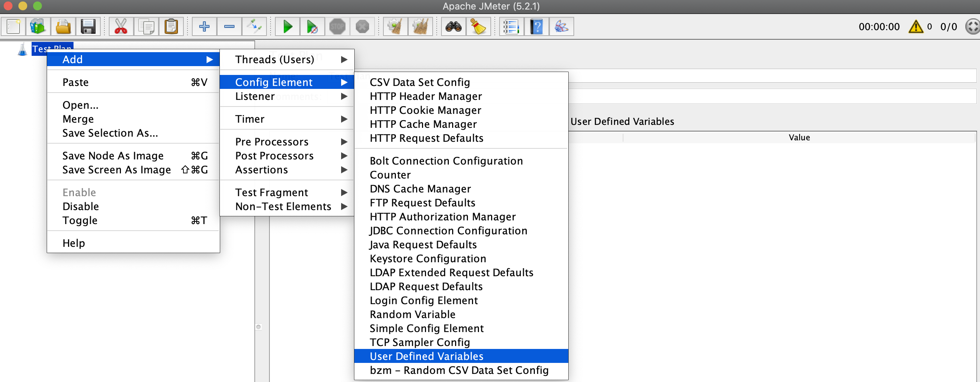Viewport: 980px width, 382px height.
Task: Open the Templates icon in toolbar
Action: pos(38,26)
